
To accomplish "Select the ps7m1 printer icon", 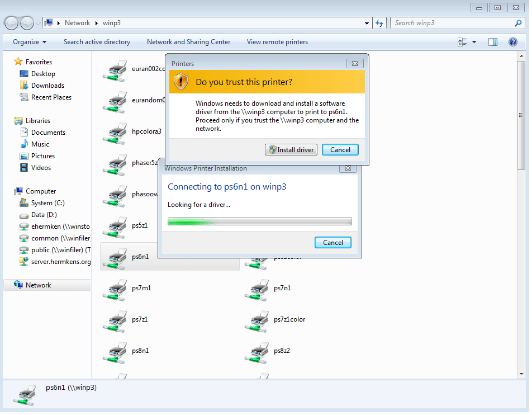I will tap(115, 290).
